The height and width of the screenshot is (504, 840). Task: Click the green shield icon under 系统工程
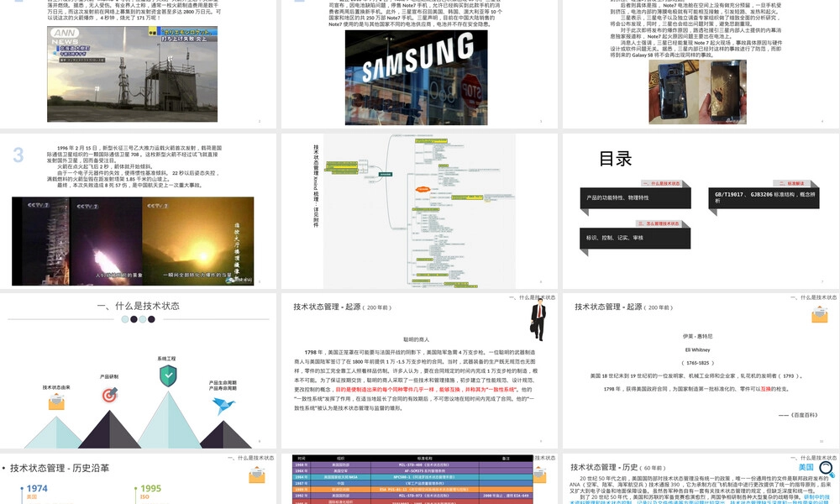tap(168, 376)
